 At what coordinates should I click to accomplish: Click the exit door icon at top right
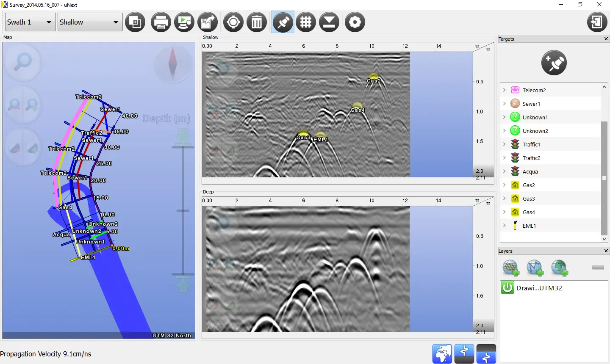click(597, 22)
